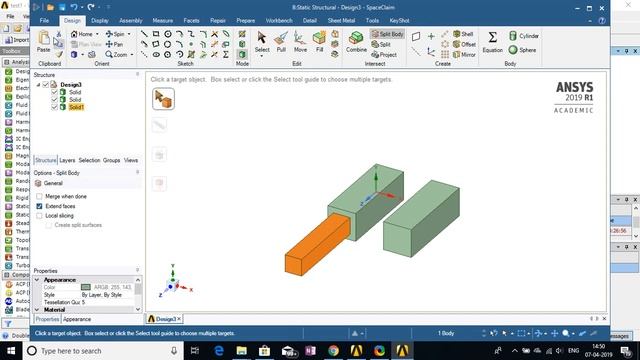Image resolution: width=640 pixels, height=360 pixels.
Task: Insert a Plane from Create group
Action: coord(416,36)
